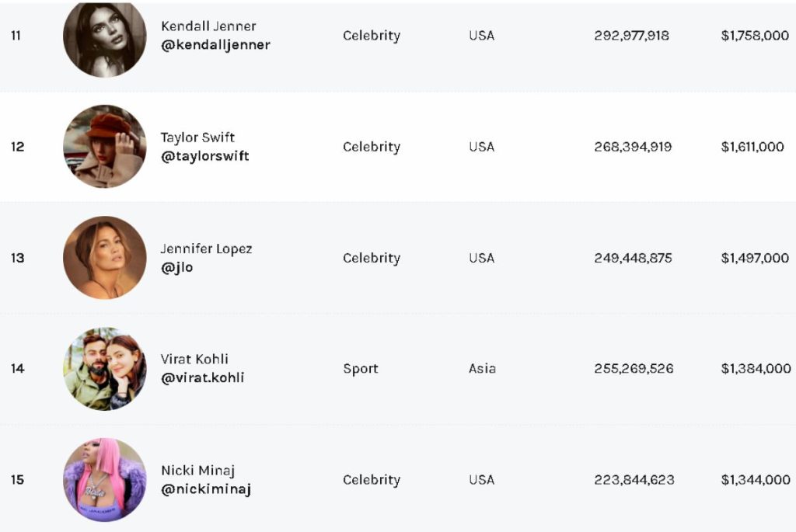The width and height of the screenshot is (796, 532).
Task: Select the Kendall Jenner name text
Action: pyautogui.click(x=208, y=26)
